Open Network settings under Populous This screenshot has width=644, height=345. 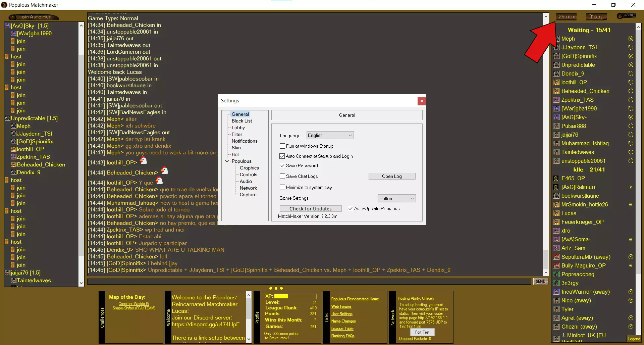248,188
